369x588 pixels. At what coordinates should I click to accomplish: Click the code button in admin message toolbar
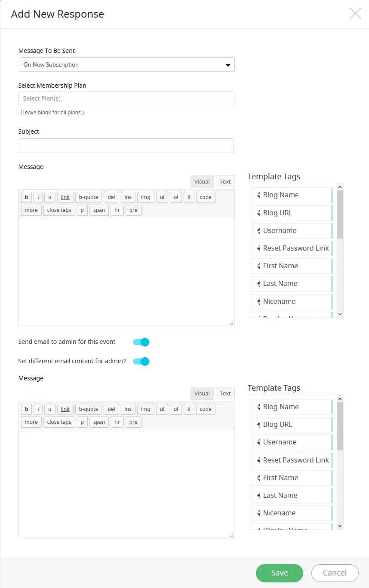(x=206, y=409)
